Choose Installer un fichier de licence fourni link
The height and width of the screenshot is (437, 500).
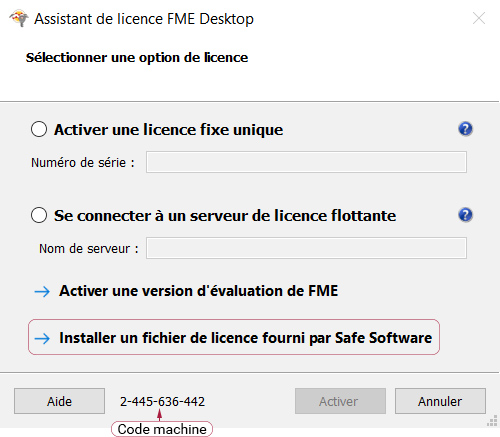point(246,338)
